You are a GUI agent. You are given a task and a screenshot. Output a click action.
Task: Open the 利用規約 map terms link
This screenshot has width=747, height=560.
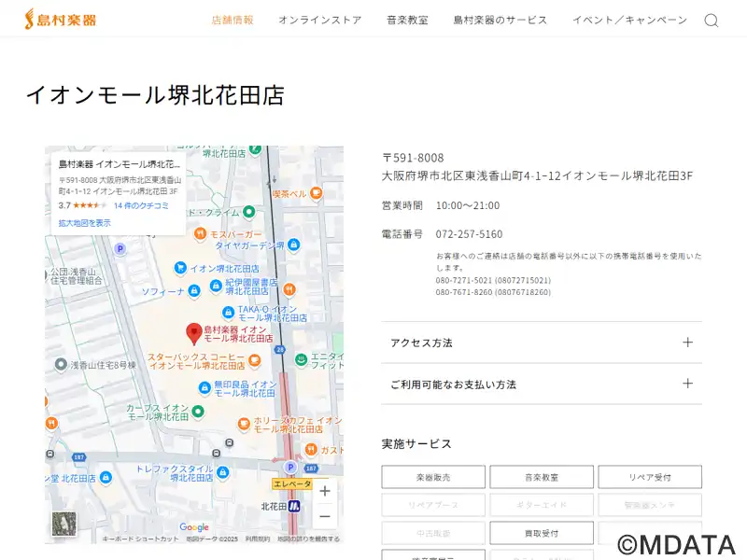[x=258, y=539]
